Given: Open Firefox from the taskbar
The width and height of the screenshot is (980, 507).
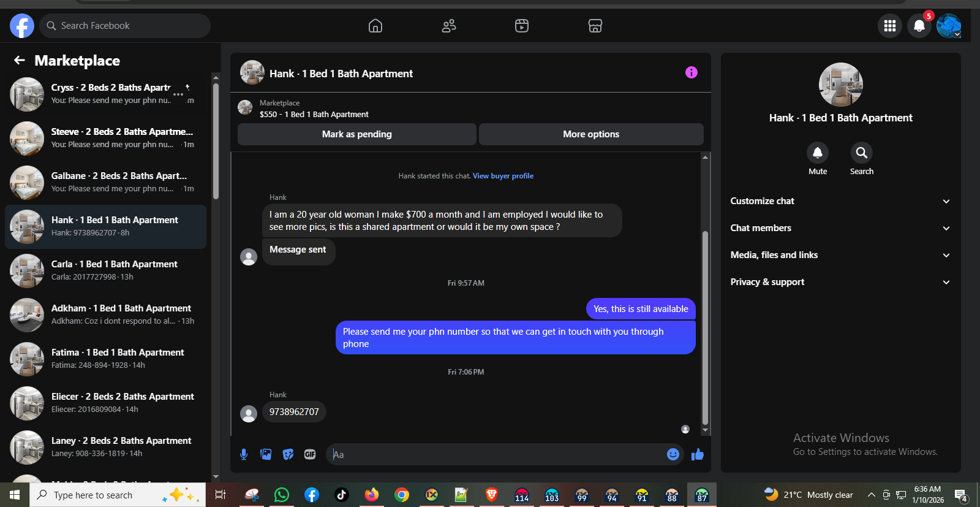Looking at the screenshot, I should (372, 495).
